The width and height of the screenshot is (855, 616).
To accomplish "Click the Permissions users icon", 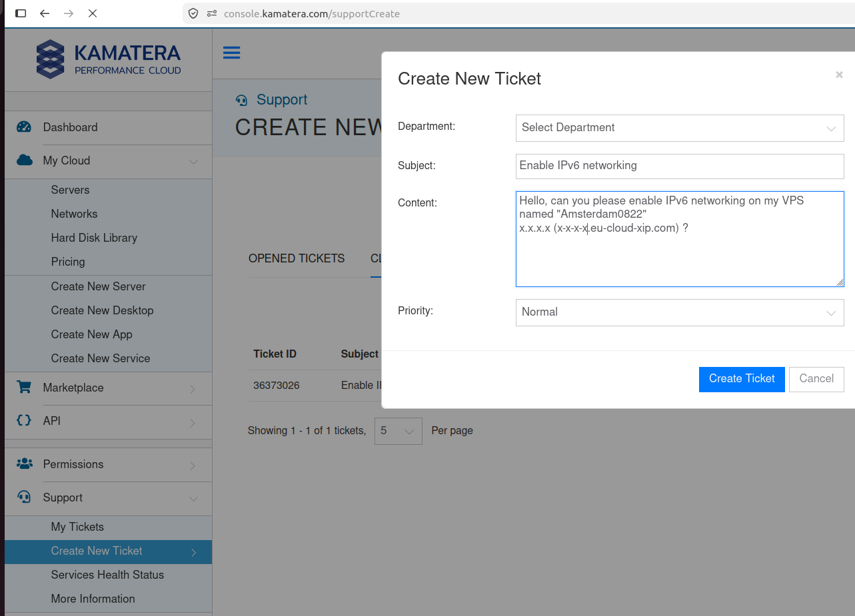I will click(x=24, y=464).
